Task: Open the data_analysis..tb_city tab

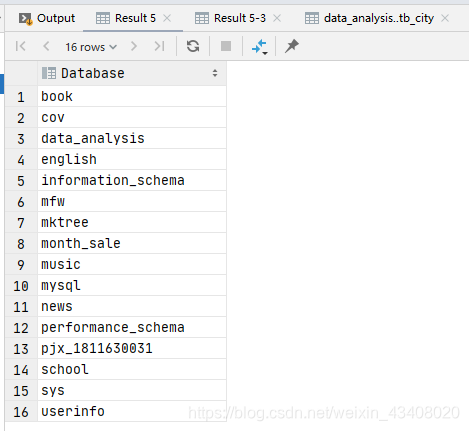Action: pos(379,18)
